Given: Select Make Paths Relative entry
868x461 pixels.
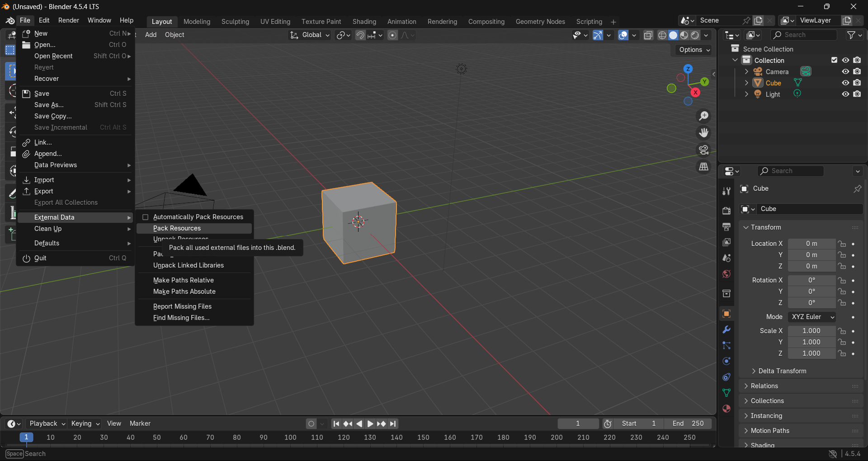Looking at the screenshot, I should tap(194, 280).
